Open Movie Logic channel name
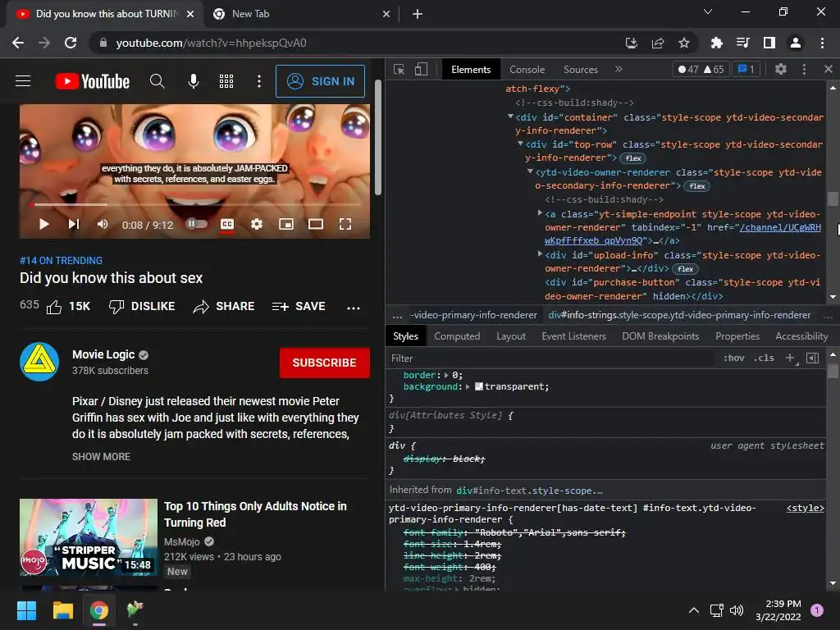Viewport: 840px width, 630px height. pos(103,354)
